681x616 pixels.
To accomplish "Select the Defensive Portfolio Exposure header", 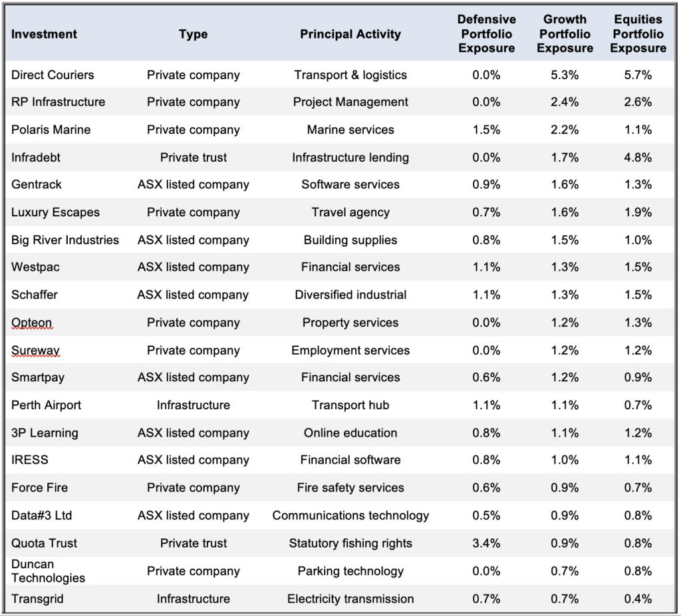I will pos(486,34).
